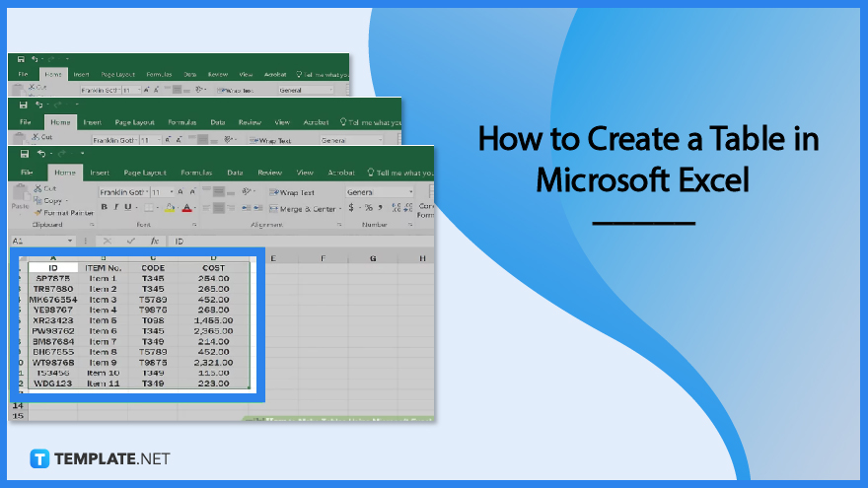
Task: Select cell containing MK676554
Action: 53,300
